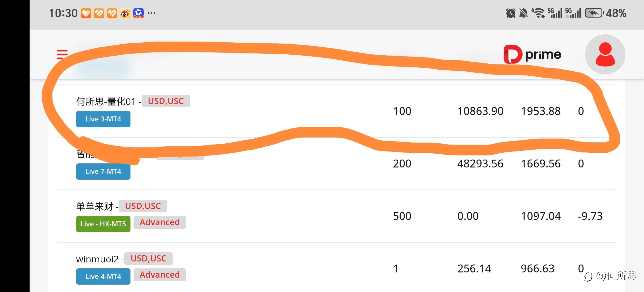This screenshot has width=644, height=292.
Task: Tap the alarm clock status icon
Action: pos(510,13)
